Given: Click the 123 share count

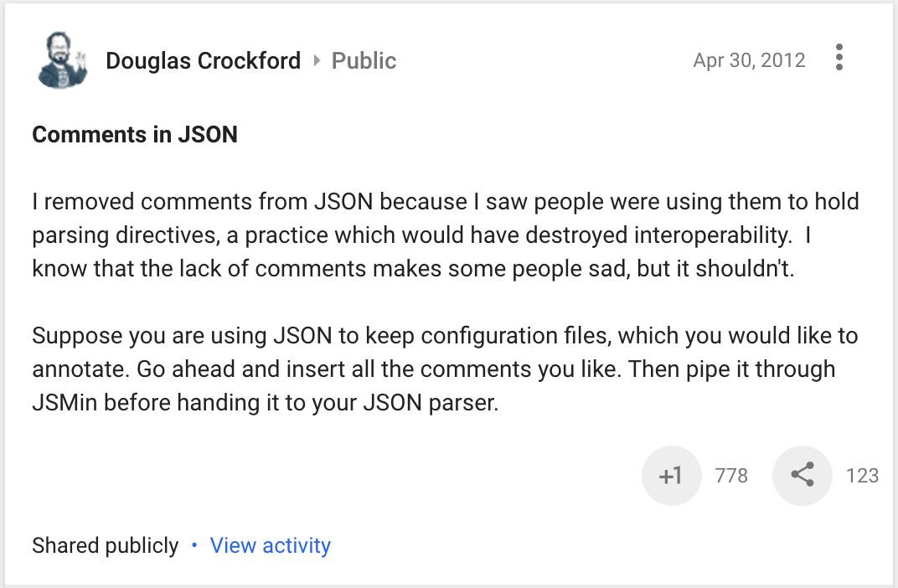Looking at the screenshot, I should (x=862, y=476).
